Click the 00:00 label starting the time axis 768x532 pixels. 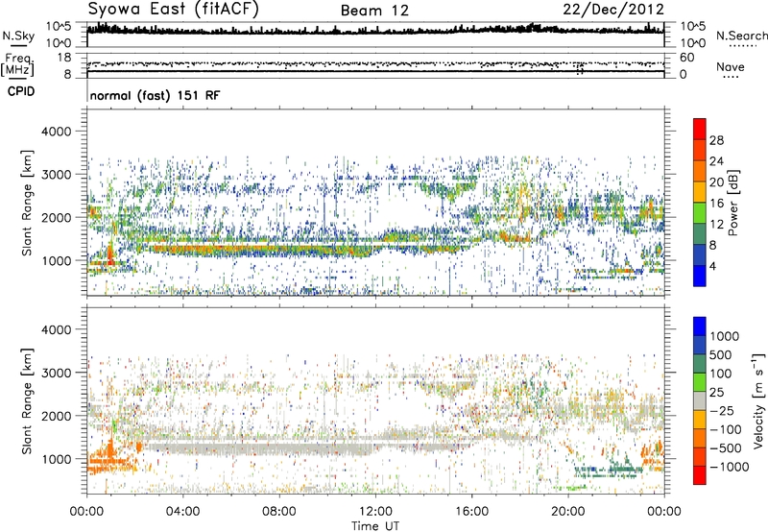click(x=86, y=512)
